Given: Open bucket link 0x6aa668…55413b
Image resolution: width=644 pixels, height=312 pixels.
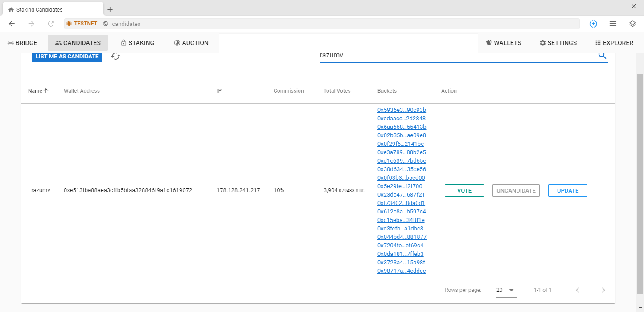Looking at the screenshot, I should (x=402, y=127).
